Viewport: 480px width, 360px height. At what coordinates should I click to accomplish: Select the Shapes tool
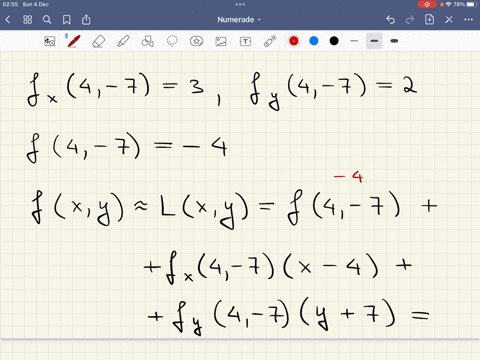pyautogui.click(x=147, y=41)
